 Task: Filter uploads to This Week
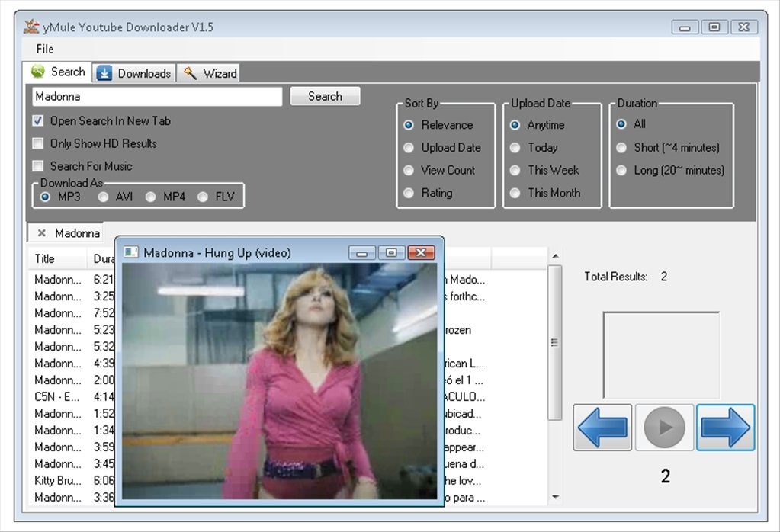[515, 170]
